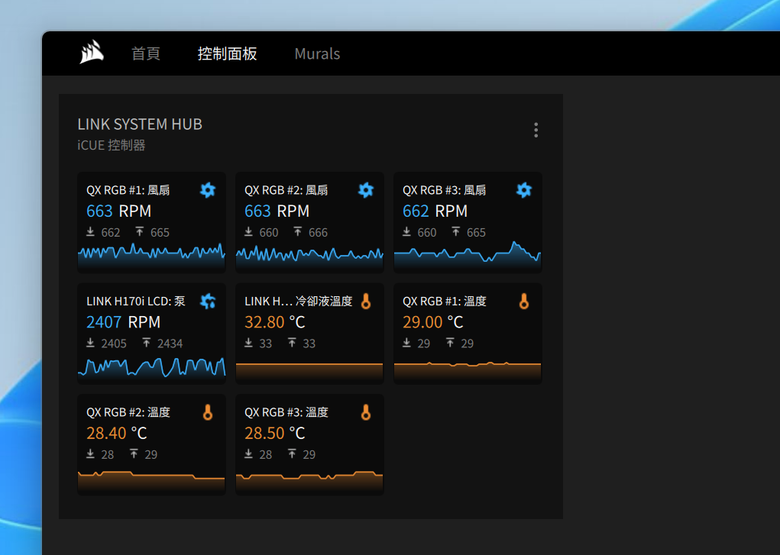Click the 'QX RGB #1: 風扇' label
780x555 pixels.
[x=128, y=190]
